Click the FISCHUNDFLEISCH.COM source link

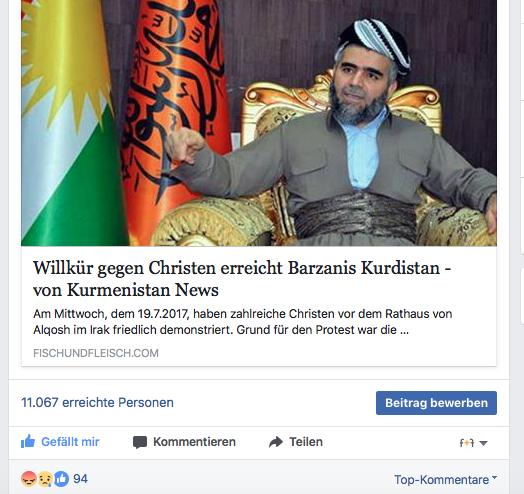click(96, 353)
